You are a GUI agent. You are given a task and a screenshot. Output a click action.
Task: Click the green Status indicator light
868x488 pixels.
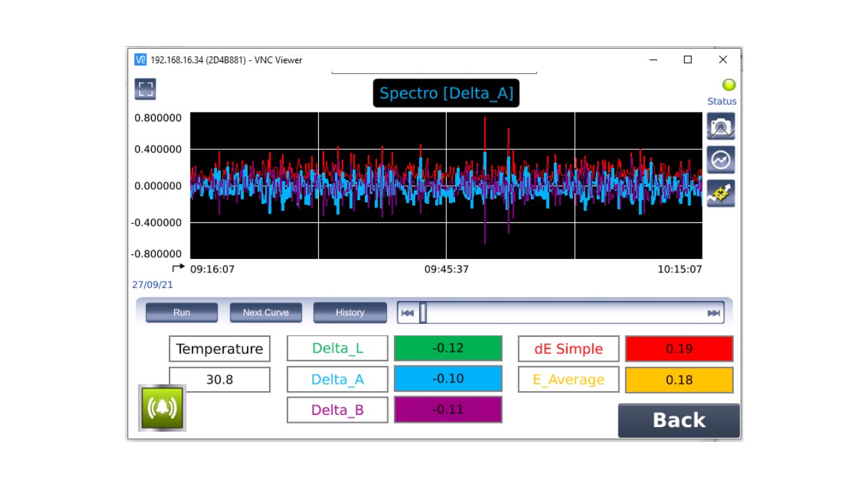click(x=729, y=85)
